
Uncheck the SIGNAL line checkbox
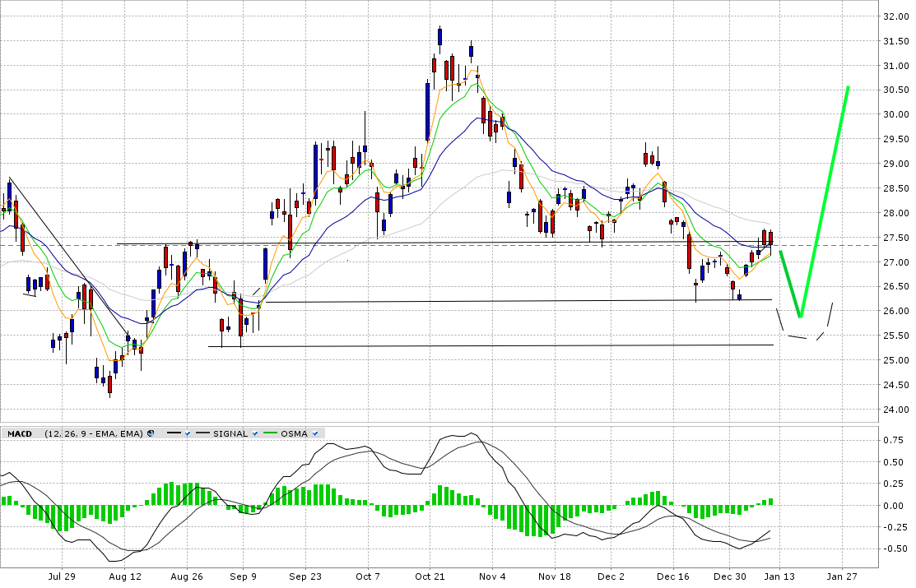(254, 433)
